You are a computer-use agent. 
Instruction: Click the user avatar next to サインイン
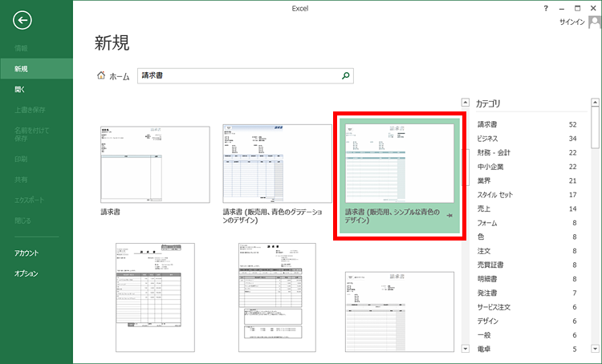(x=594, y=22)
